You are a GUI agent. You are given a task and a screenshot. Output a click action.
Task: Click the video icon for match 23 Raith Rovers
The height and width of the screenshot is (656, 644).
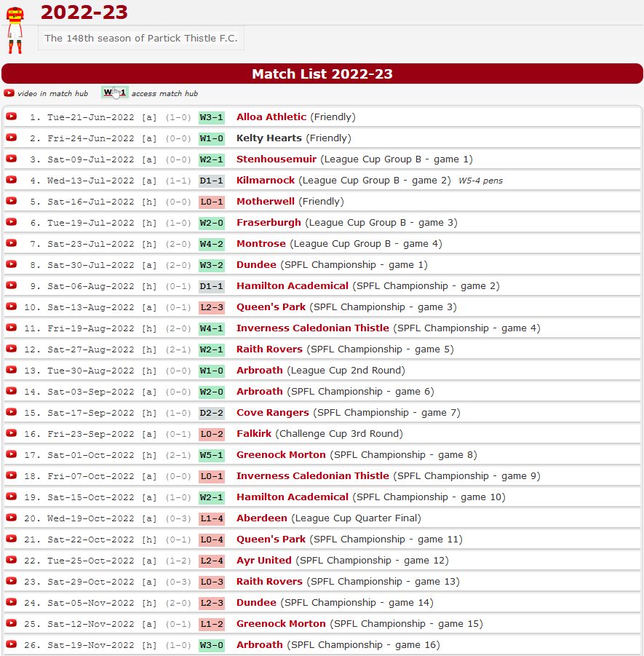coord(12,581)
